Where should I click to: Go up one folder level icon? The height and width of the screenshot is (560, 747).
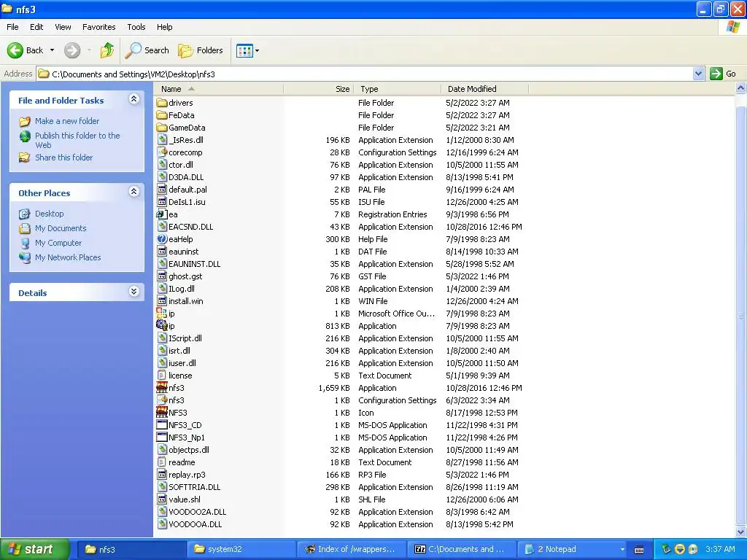click(107, 50)
